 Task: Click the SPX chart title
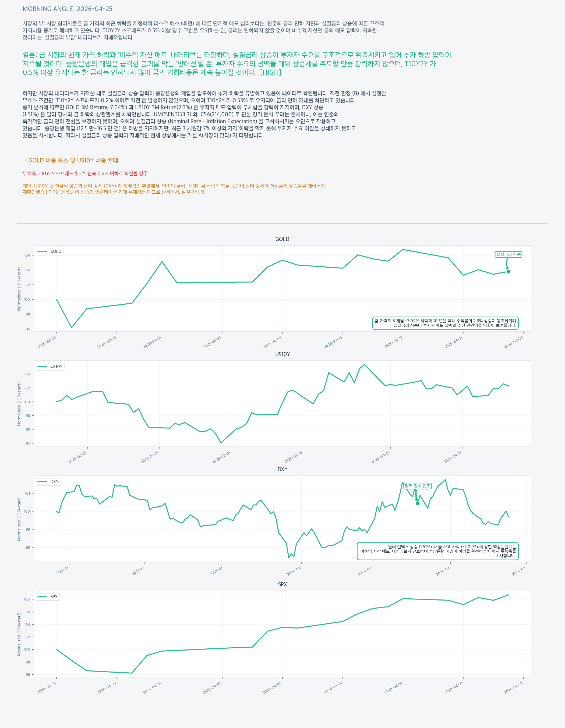pos(282,584)
